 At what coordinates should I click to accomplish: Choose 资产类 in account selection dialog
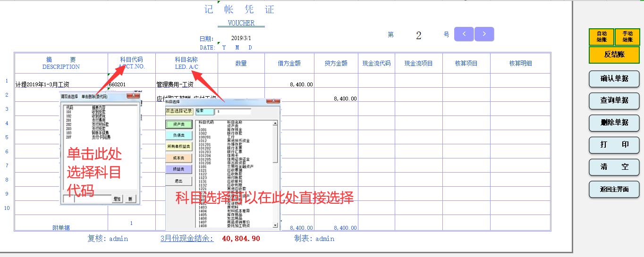[x=179, y=124]
